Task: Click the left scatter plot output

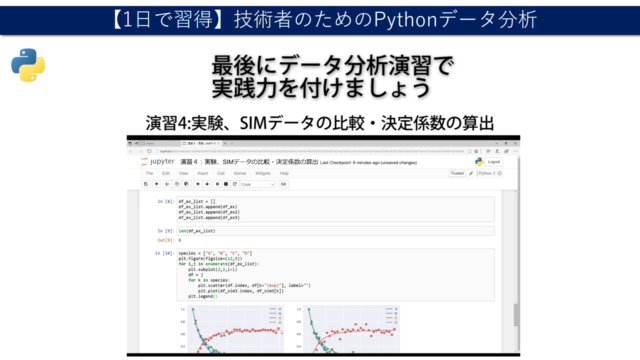Action: click(x=232, y=329)
